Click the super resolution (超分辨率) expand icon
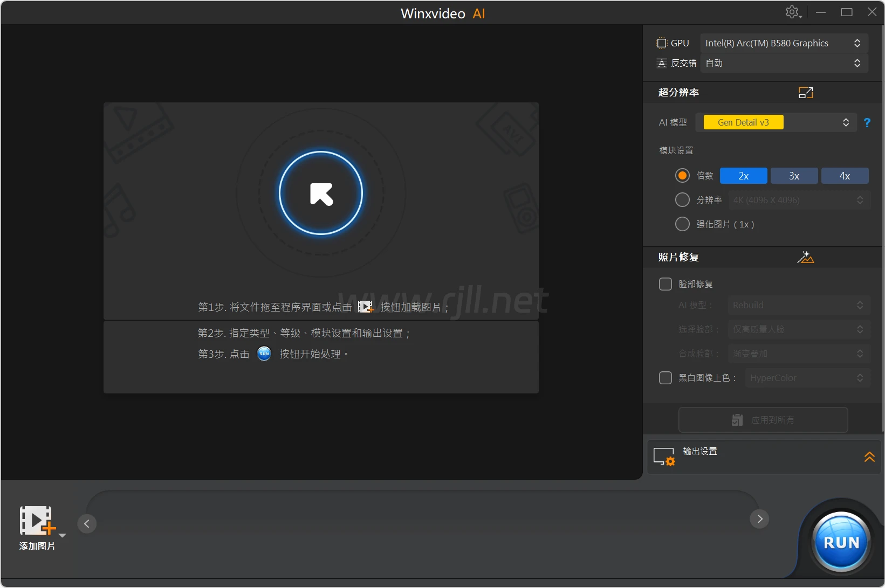885x588 pixels. [x=805, y=93]
